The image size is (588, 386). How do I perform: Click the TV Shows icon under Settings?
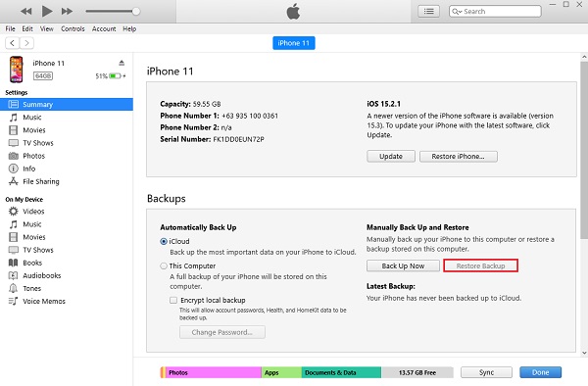pyautogui.click(x=13, y=143)
